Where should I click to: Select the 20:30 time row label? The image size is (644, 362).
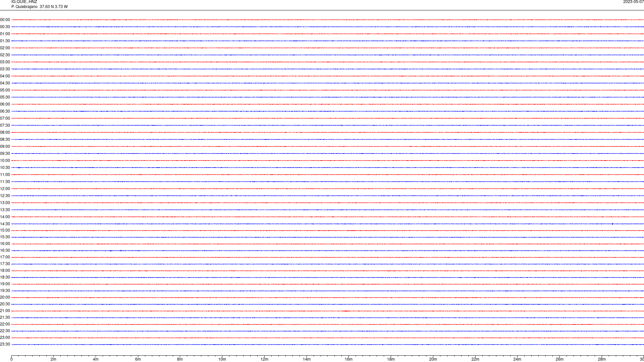click(x=5, y=304)
